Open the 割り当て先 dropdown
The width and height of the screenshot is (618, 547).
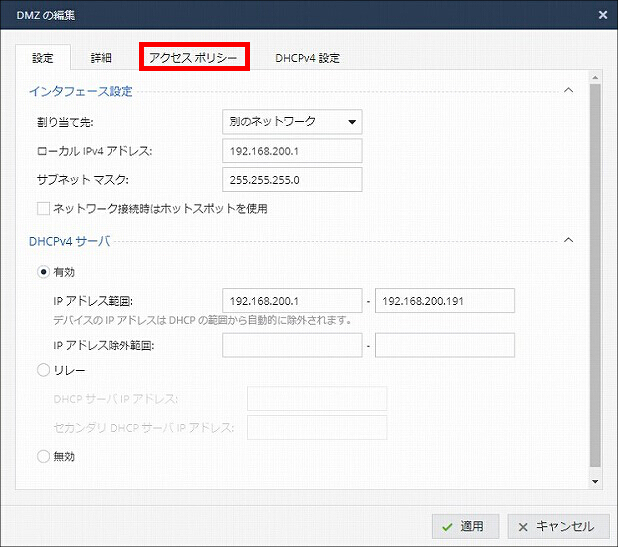tap(292, 122)
